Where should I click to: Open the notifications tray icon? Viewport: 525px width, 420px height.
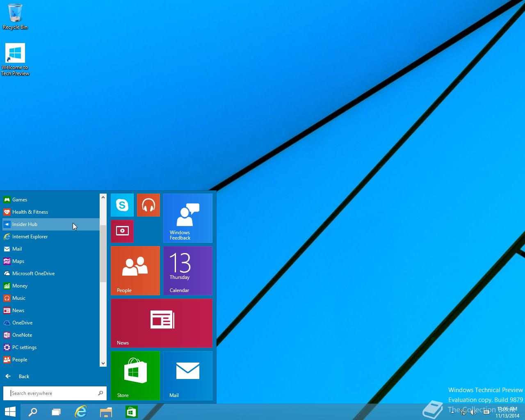coord(486,412)
